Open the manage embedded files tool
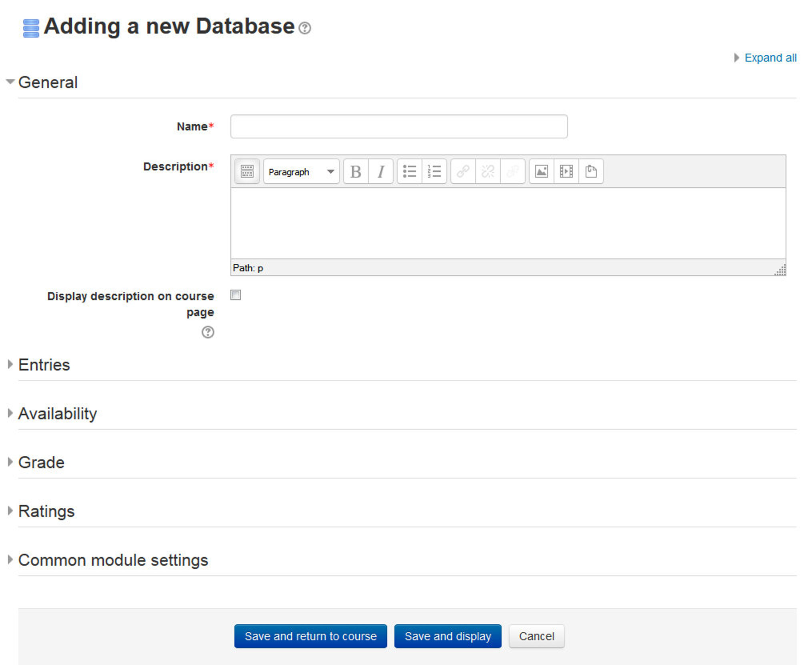The height and width of the screenshot is (665, 812). click(591, 171)
